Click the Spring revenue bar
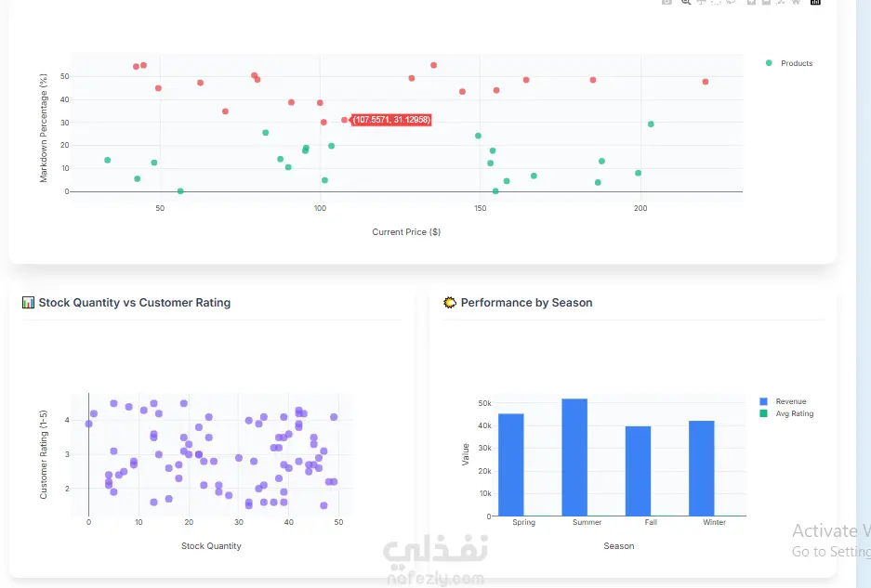871x588 pixels. (511, 464)
